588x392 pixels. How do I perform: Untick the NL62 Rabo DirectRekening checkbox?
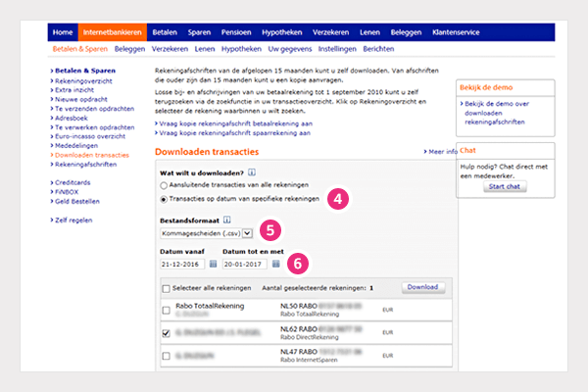coord(167,333)
